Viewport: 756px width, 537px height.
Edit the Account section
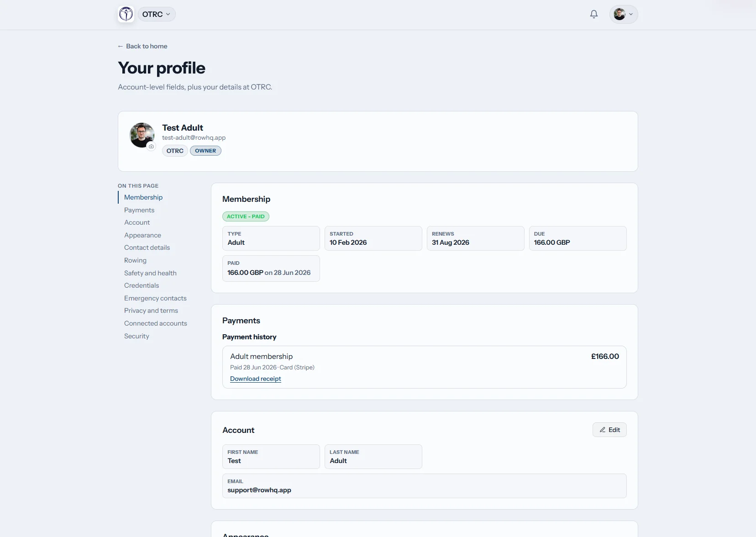click(609, 430)
